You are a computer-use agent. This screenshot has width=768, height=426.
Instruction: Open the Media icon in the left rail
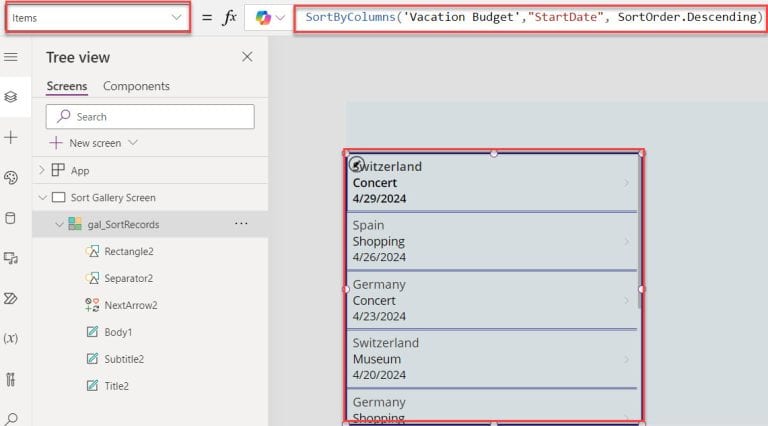11,258
